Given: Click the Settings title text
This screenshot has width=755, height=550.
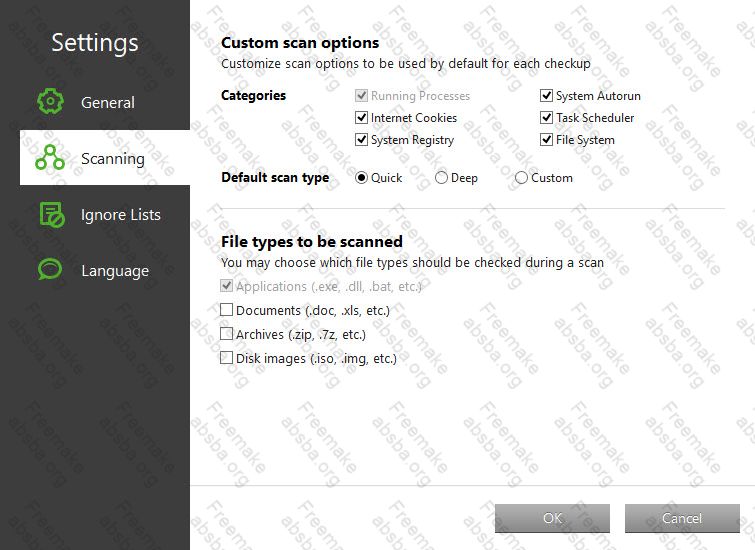Looking at the screenshot, I should (95, 43).
